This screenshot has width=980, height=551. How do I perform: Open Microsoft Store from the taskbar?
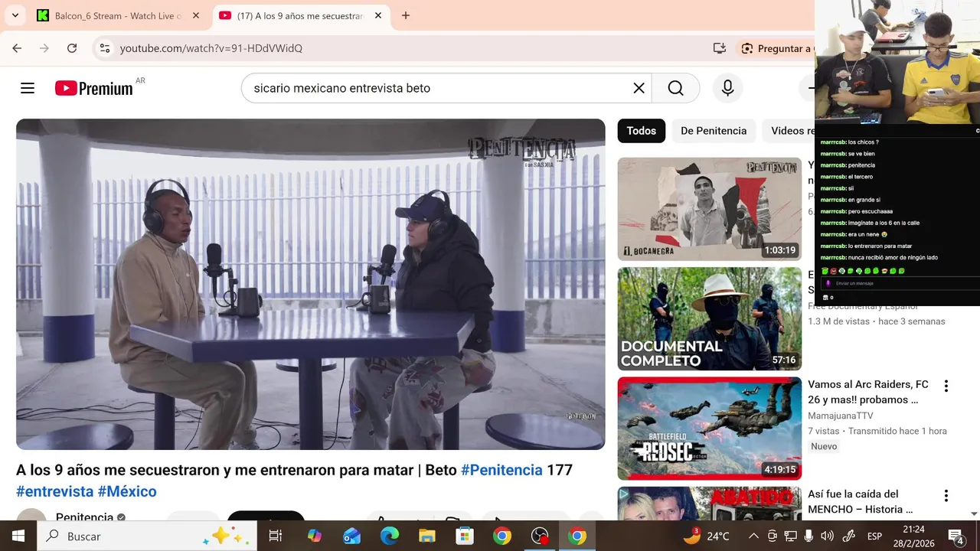coord(465,536)
